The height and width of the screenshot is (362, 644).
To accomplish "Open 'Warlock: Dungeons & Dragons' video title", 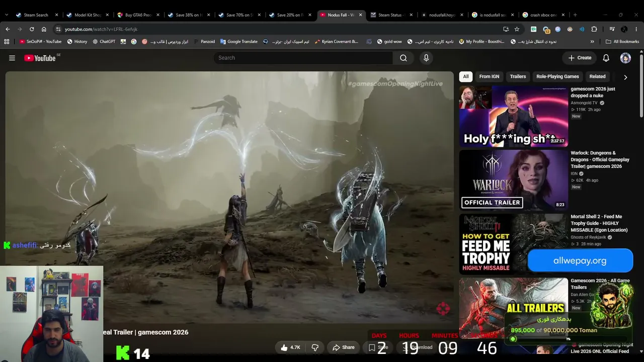I will [600, 159].
